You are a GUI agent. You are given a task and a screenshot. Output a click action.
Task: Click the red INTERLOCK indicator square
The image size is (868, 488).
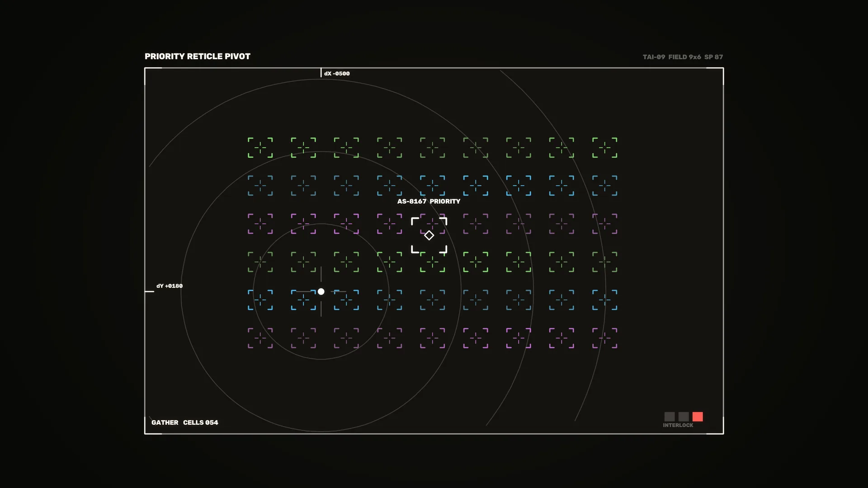click(x=698, y=417)
